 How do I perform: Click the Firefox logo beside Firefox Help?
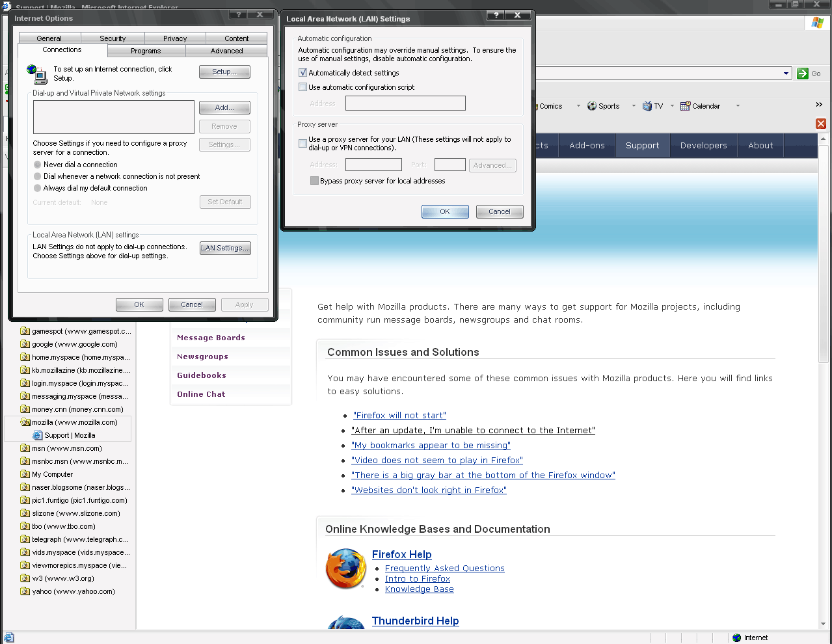click(x=345, y=569)
